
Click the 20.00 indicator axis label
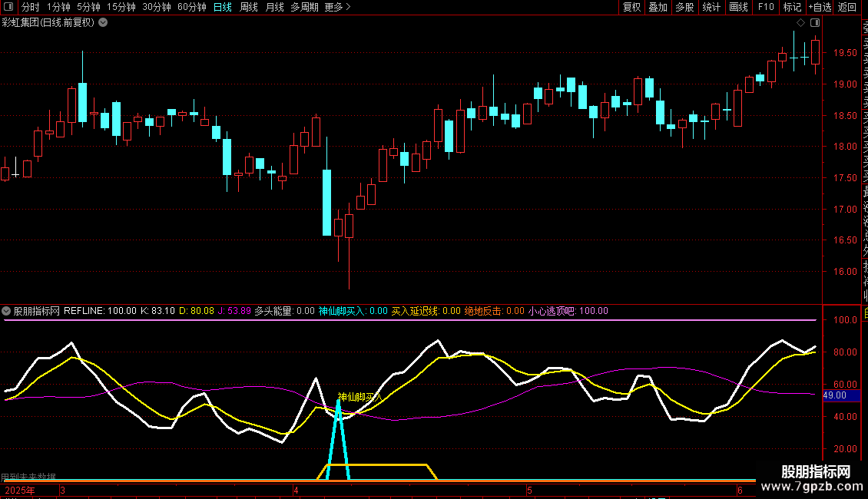point(845,449)
